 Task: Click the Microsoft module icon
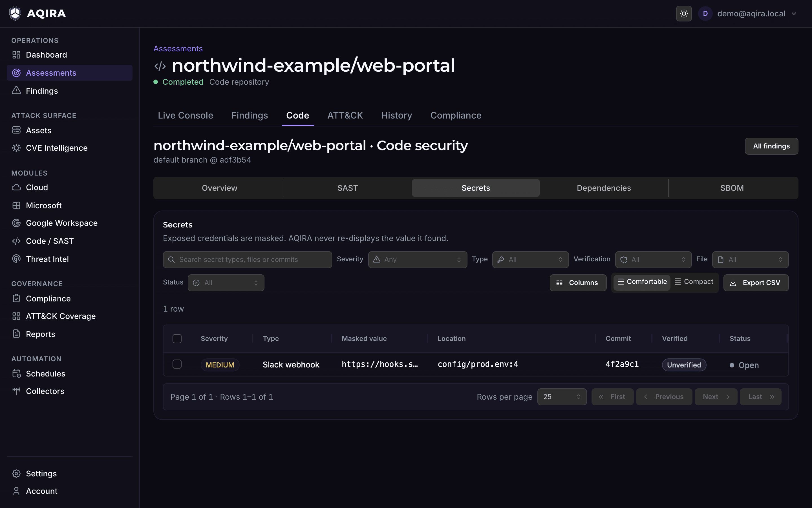coord(16,205)
